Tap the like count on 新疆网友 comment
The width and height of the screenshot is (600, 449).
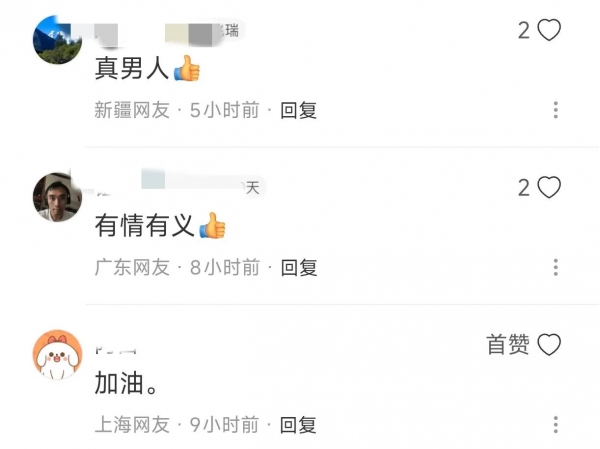point(524,30)
